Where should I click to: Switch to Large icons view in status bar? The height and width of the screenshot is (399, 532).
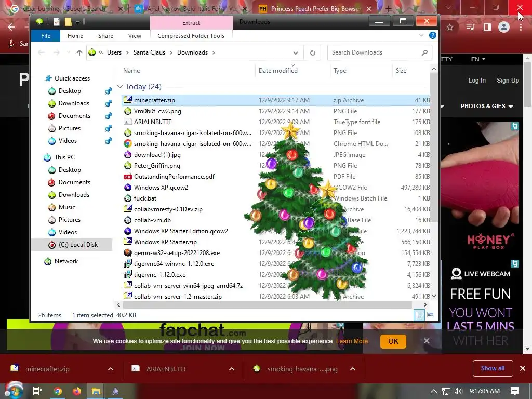[x=431, y=315]
